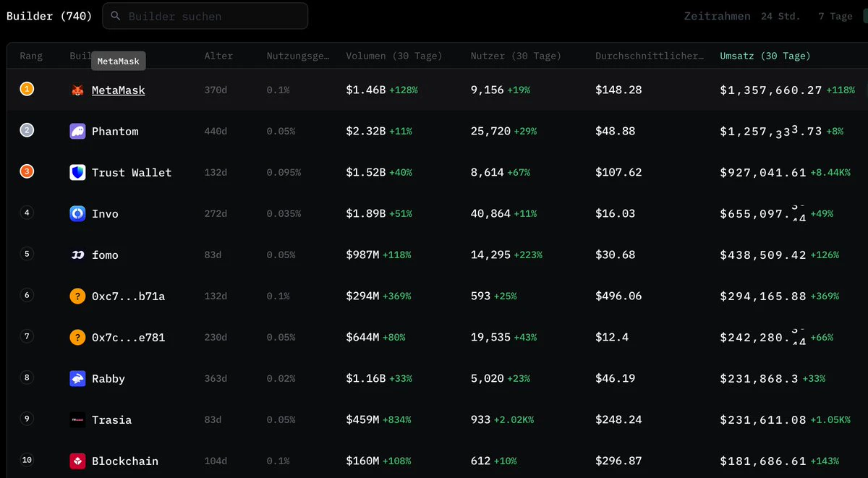Click Rabby usage fee 0.02%
This screenshot has width=868, height=478.
[x=281, y=379]
